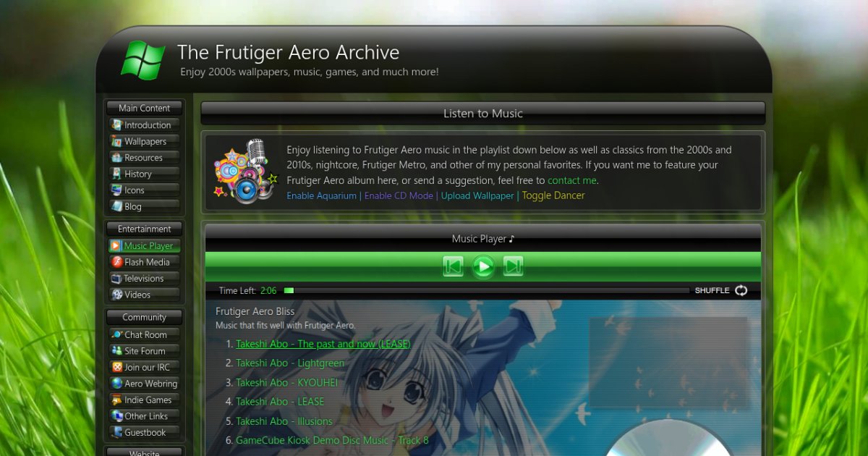Image resolution: width=868 pixels, height=456 pixels.
Task: Open the Chat Room sidebar item
Action: coord(144,334)
